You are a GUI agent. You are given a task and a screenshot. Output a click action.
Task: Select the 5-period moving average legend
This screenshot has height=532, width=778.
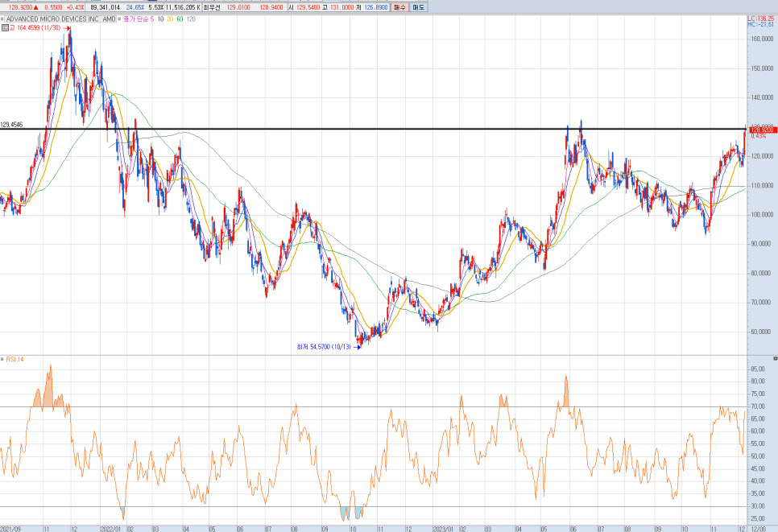pyautogui.click(x=152, y=19)
